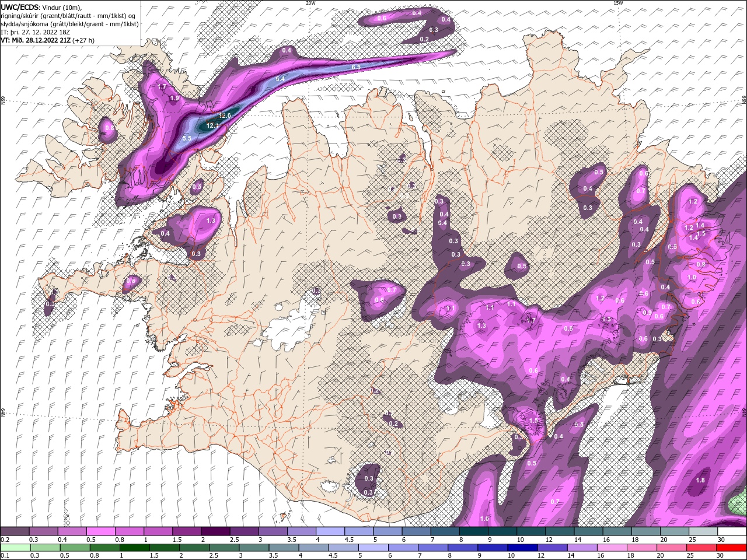747x560 pixels.
Task: Click the 1.9 value in the Westfjords
Action: pyautogui.click(x=174, y=98)
